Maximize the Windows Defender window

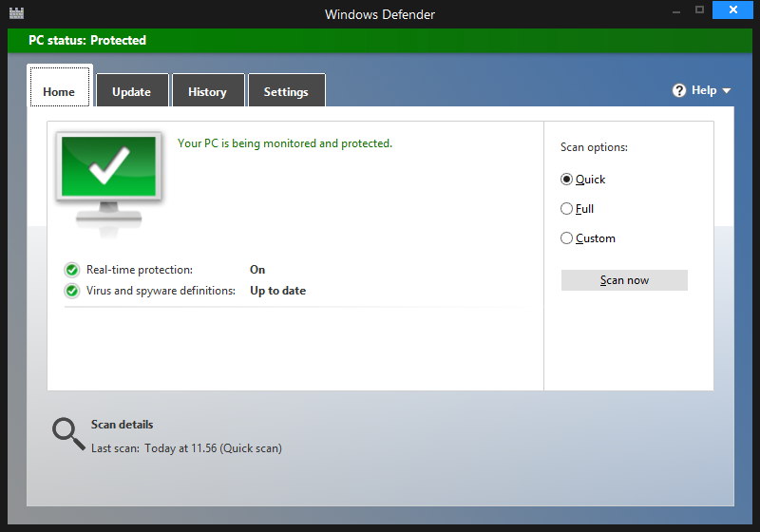click(699, 9)
